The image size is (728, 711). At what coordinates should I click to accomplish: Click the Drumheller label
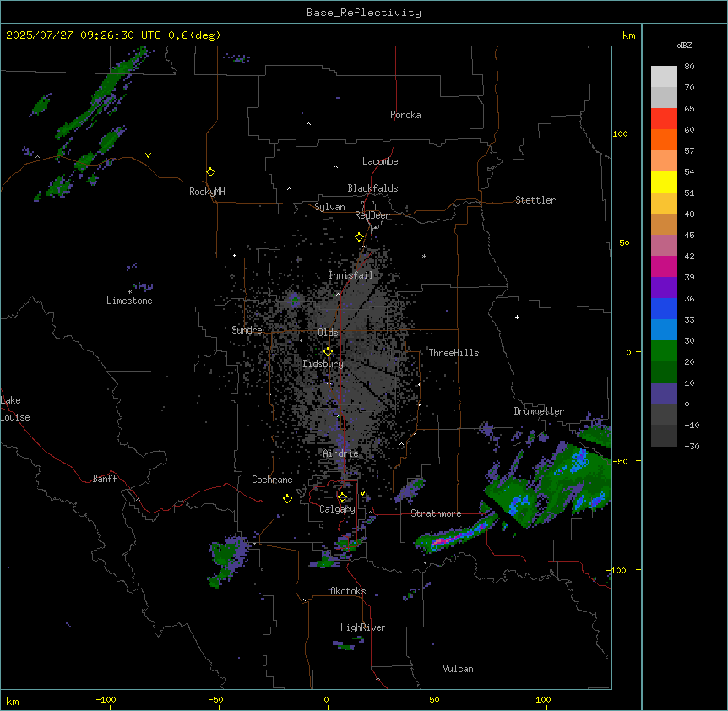click(x=539, y=411)
